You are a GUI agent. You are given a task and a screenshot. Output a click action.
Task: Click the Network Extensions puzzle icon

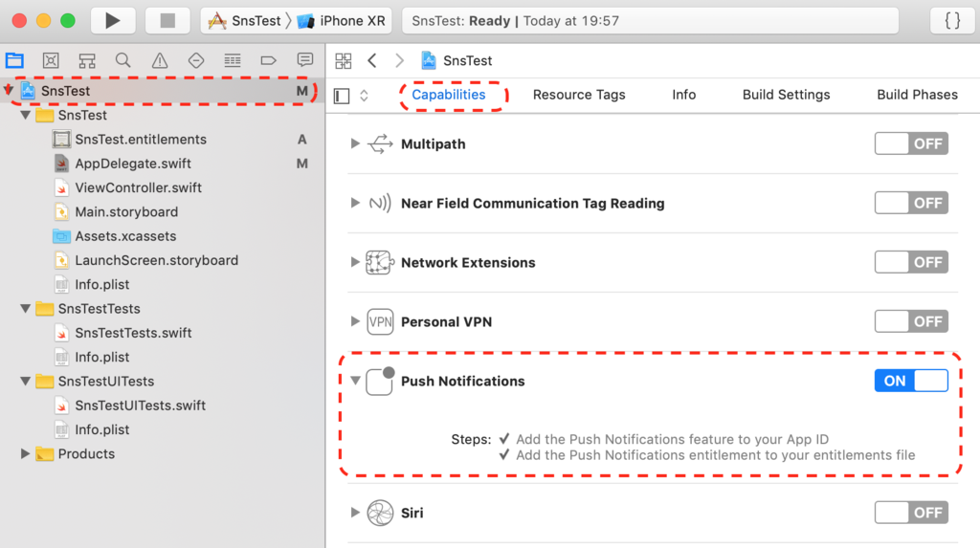coord(380,262)
